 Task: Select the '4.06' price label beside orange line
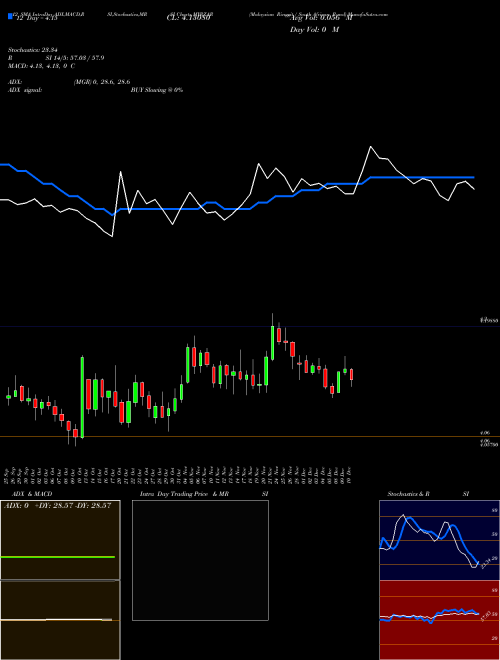click(484, 433)
